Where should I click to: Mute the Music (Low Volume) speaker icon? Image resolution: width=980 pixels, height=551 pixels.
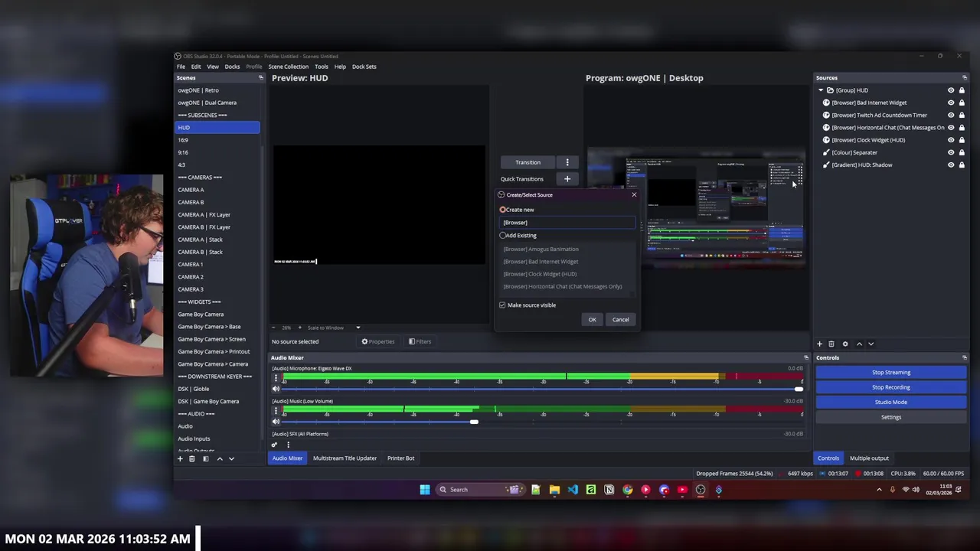click(x=276, y=422)
